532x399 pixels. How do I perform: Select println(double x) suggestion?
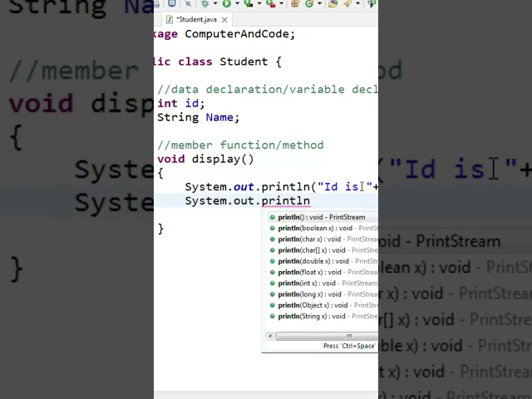[x=323, y=261]
